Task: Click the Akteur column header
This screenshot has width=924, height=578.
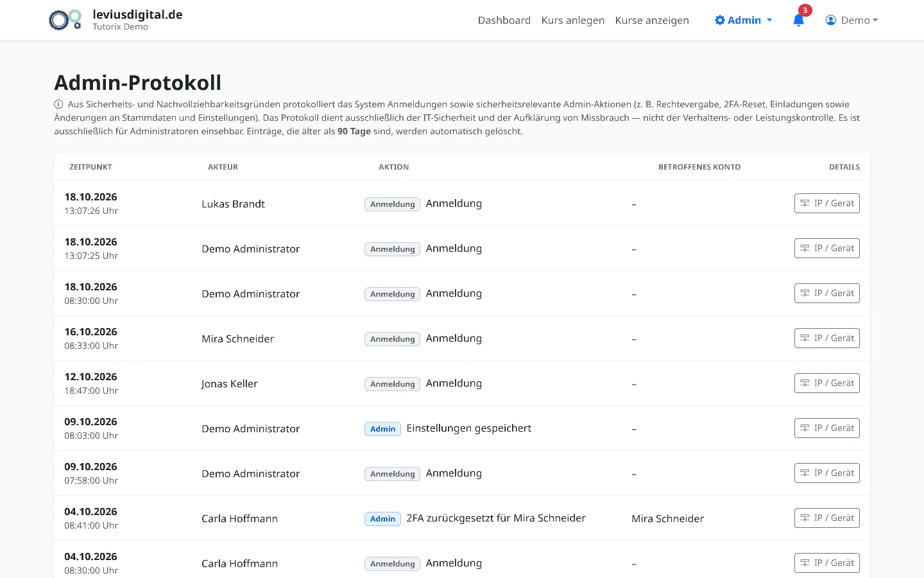Action: click(x=223, y=167)
